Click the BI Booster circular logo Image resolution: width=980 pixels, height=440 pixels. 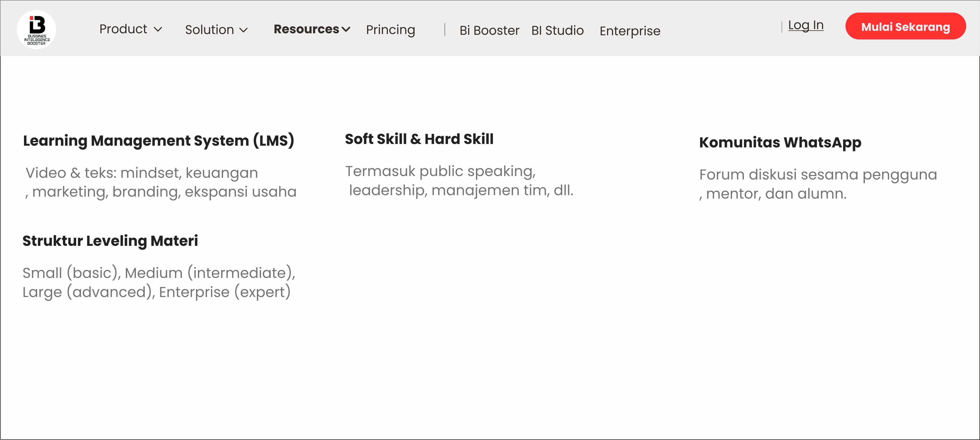pos(36,29)
